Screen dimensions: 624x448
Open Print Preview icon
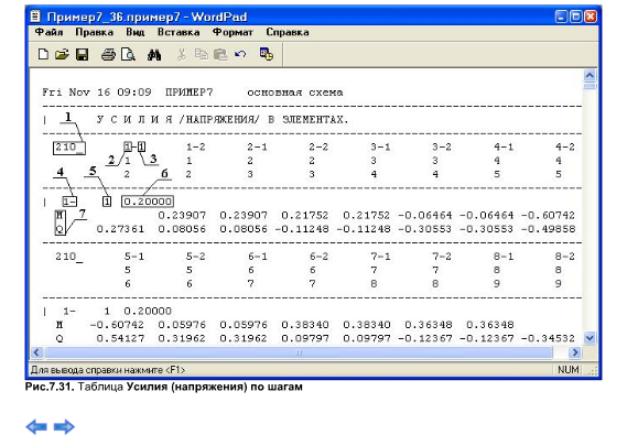coord(128,54)
